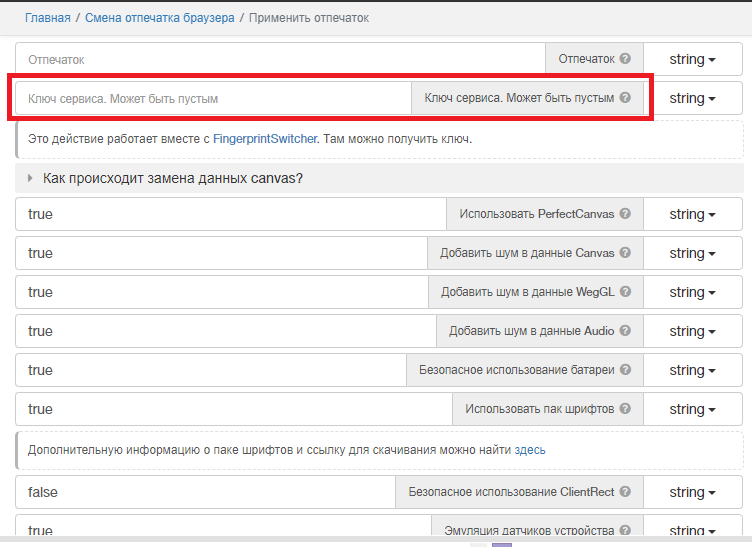This screenshot has height=547, width=752.
Task: Open Смена отпечатка браузера breadcrumb link
Action: pyautogui.click(x=158, y=18)
